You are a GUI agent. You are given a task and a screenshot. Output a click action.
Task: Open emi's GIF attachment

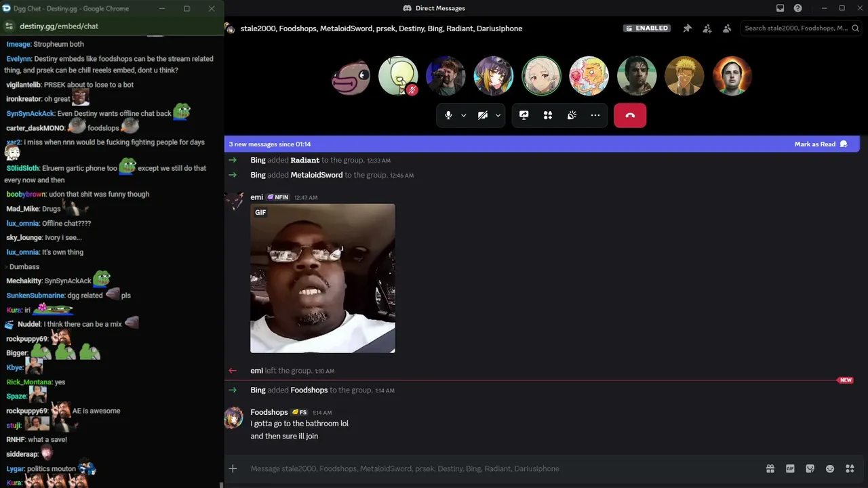pyautogui.click(x=323, y=279)
